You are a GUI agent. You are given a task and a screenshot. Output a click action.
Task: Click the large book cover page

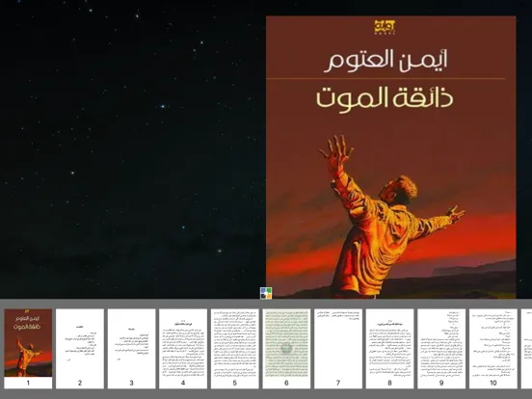391,157
